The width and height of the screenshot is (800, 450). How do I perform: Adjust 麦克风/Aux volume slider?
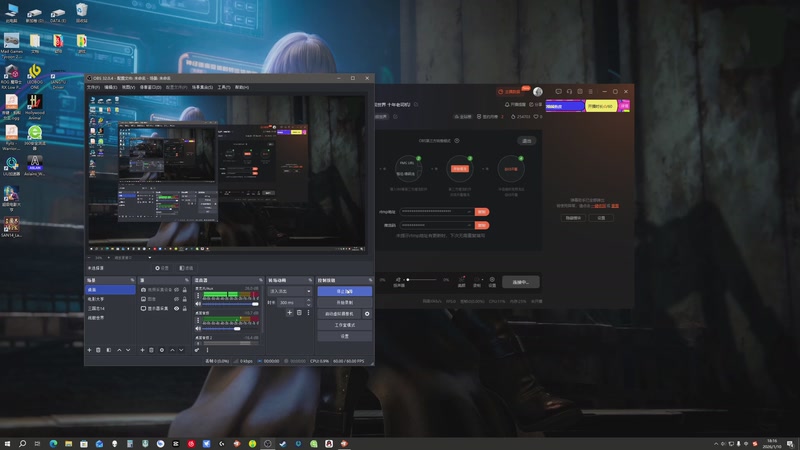click(x=231, y=304)
